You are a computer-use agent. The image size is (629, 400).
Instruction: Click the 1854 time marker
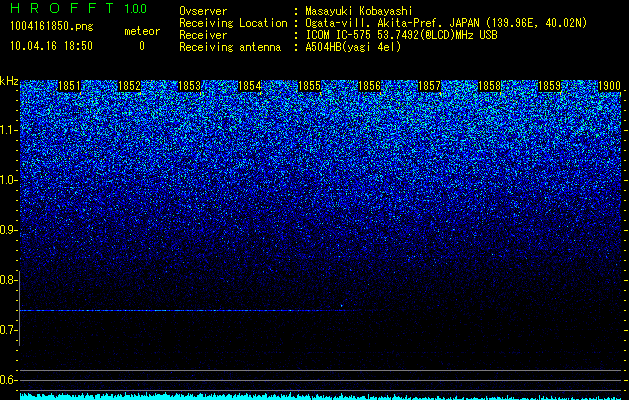coord(250,86)
